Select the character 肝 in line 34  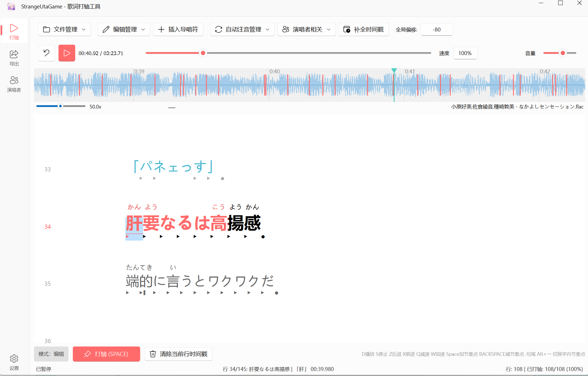pyautogui.click(x=134, y=223)
